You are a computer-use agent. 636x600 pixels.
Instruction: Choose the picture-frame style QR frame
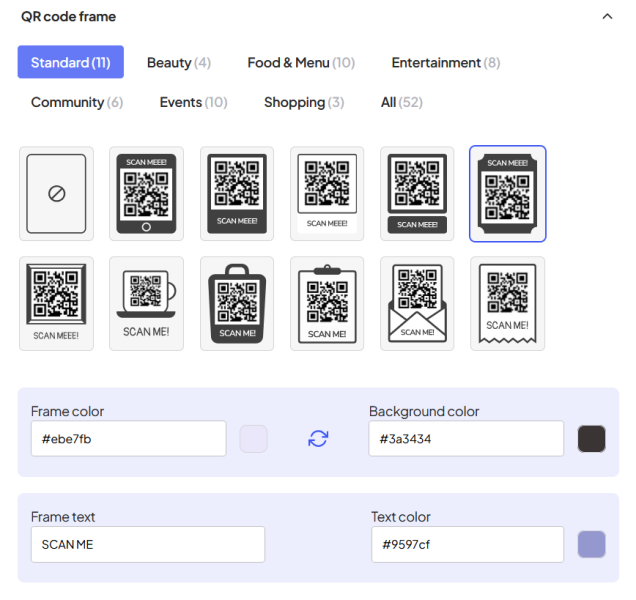[x=56, y=303]
